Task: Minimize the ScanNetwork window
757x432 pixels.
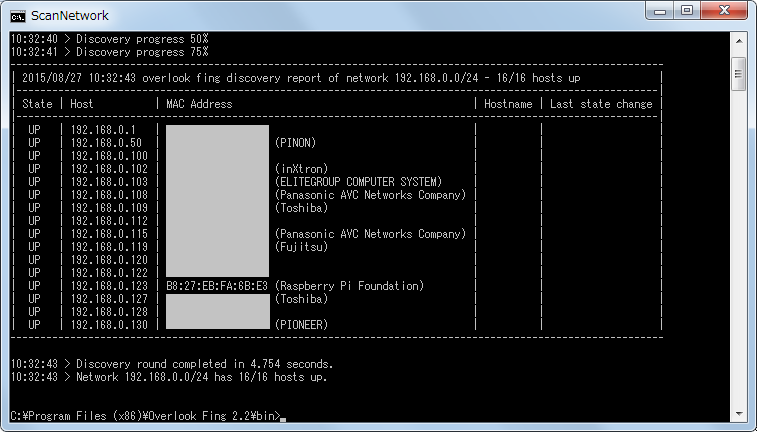Action: pyautogui.click(x=660, y=11)
